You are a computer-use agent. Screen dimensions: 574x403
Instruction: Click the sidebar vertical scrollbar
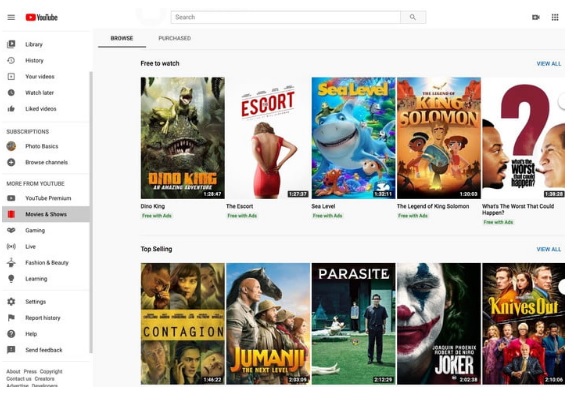[91, 212]
